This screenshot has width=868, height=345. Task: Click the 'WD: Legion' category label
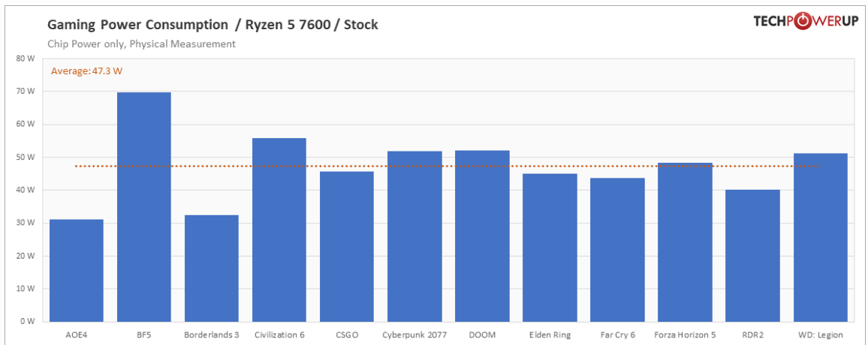click(x=821, y=335)
